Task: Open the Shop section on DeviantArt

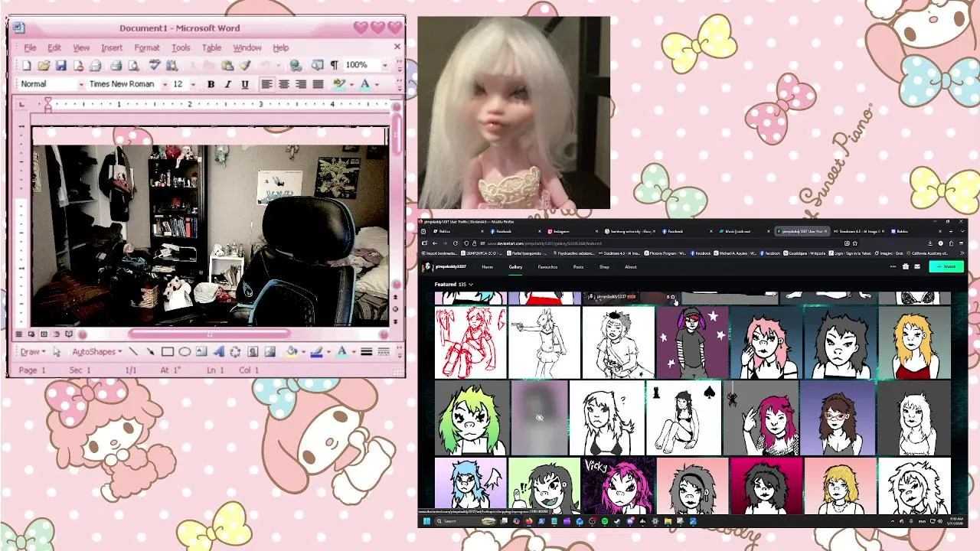Action: click(604, 267)
